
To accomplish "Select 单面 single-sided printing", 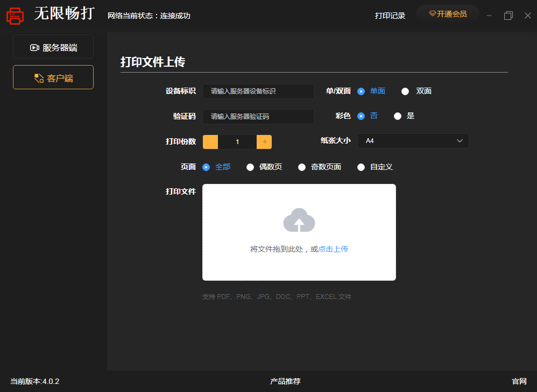I will [x=361, y=91].
